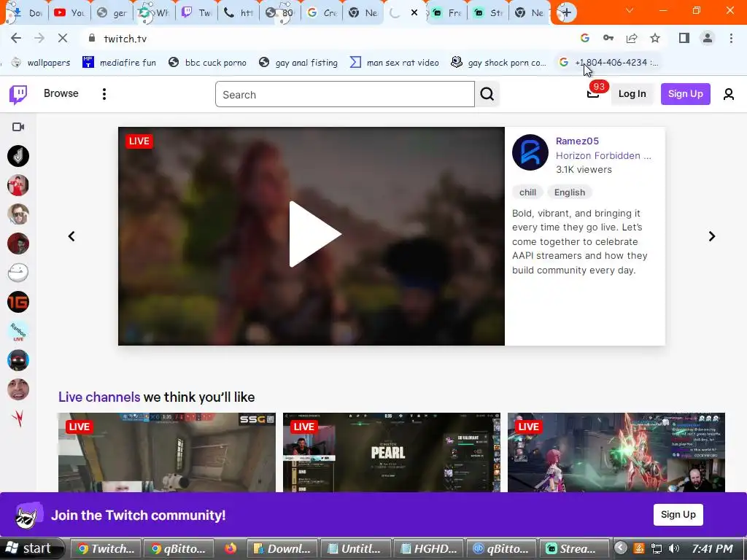Switch to the Twitch taskbar window
The width and height of the screenshot is (747, 560).
[107, 548]
